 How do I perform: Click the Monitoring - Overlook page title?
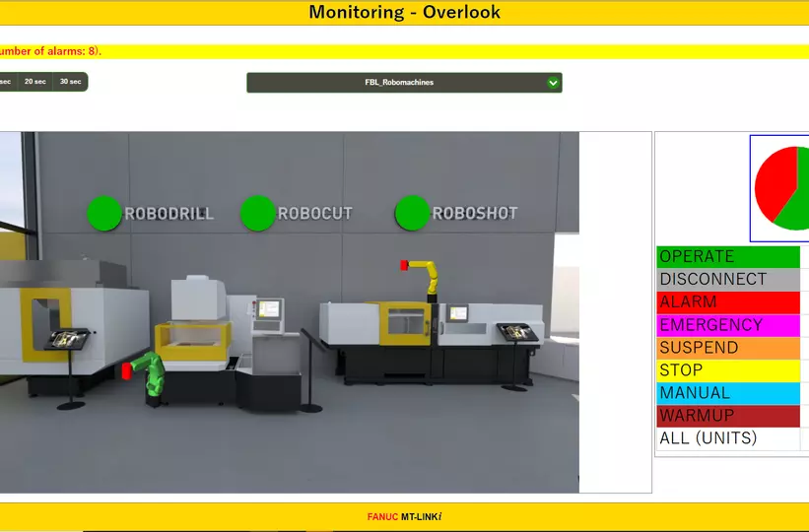coord(404,12)
